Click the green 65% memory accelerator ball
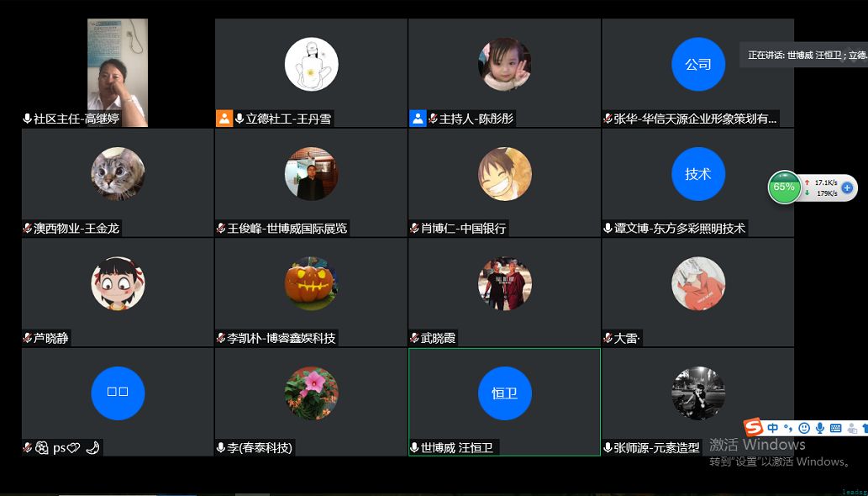This screenshot has height=496, width=868. [784, 187]
